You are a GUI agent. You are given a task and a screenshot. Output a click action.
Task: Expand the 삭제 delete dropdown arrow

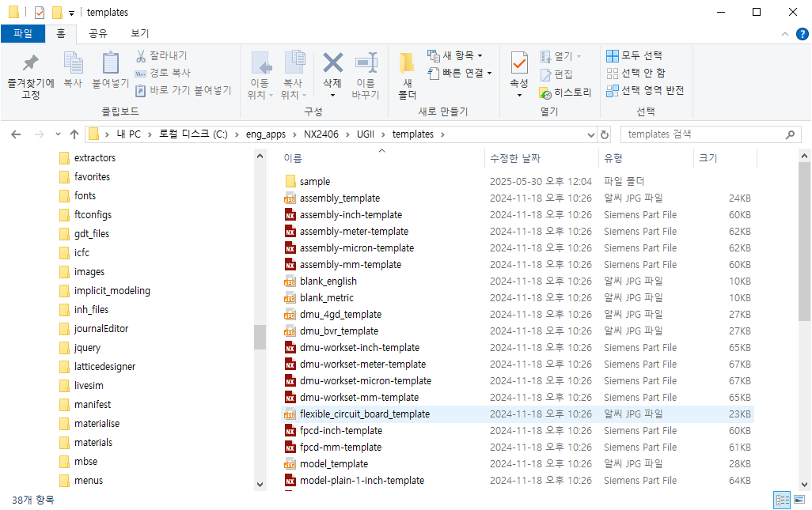[x=332, y=95]
